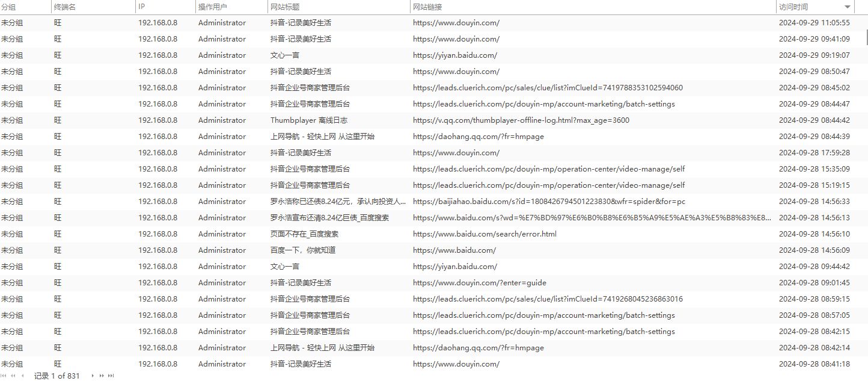Click the douyin.com/?enter=guide URL cell
This screenshot has height=381, width=868.
pos(480,283)
